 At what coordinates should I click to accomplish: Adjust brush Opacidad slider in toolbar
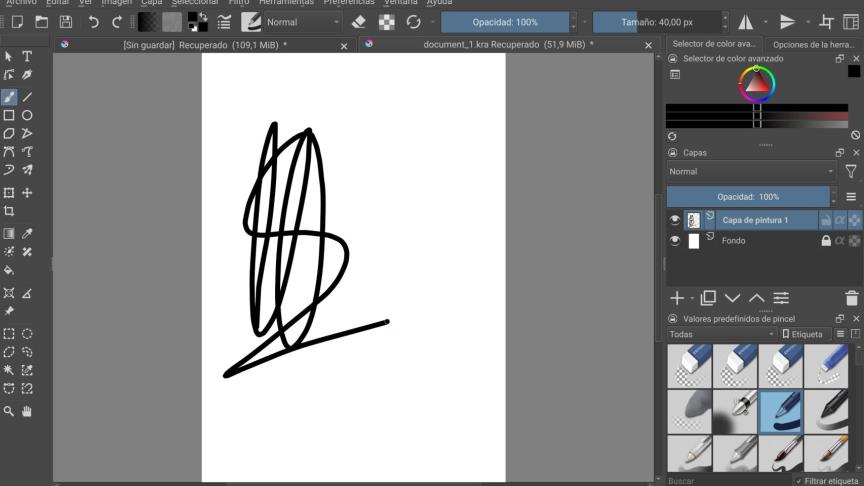505,22
